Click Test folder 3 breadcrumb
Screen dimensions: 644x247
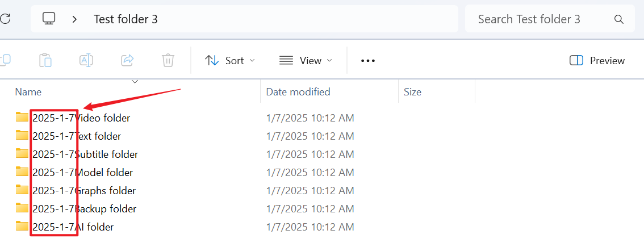(x=126, y=19)
